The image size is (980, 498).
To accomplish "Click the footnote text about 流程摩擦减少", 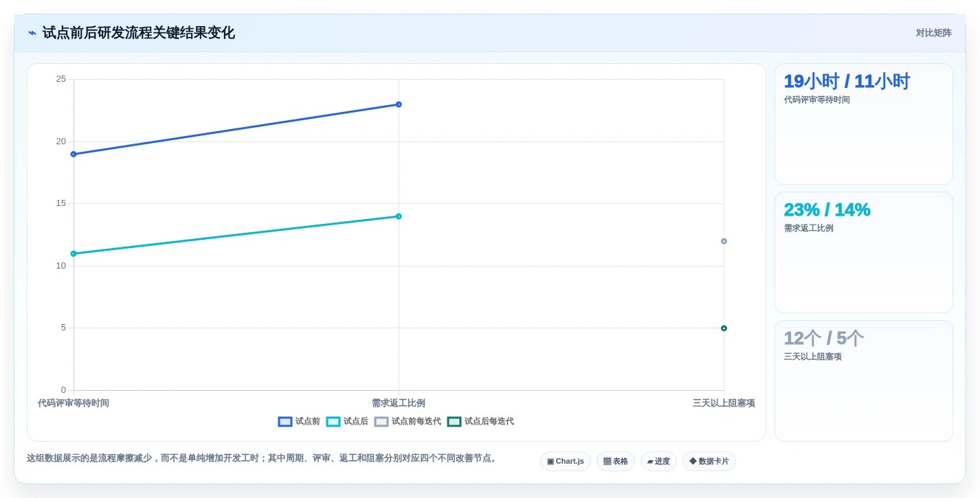I will click(x=263, y=458).
